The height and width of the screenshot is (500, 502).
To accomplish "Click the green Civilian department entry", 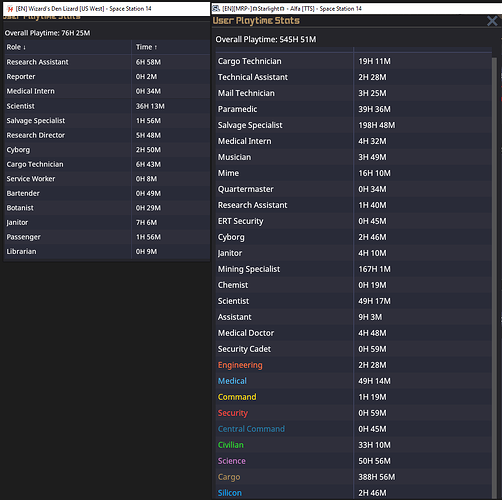I will (x=231, y=445).
